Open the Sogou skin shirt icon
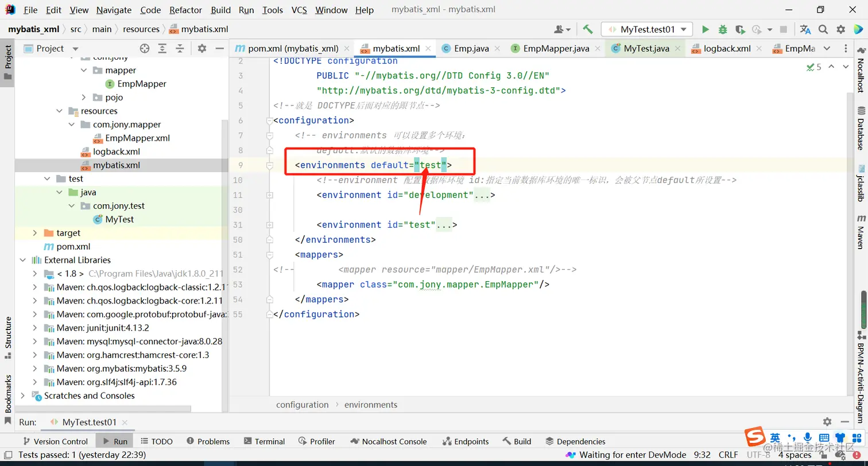 pos(840,437)
